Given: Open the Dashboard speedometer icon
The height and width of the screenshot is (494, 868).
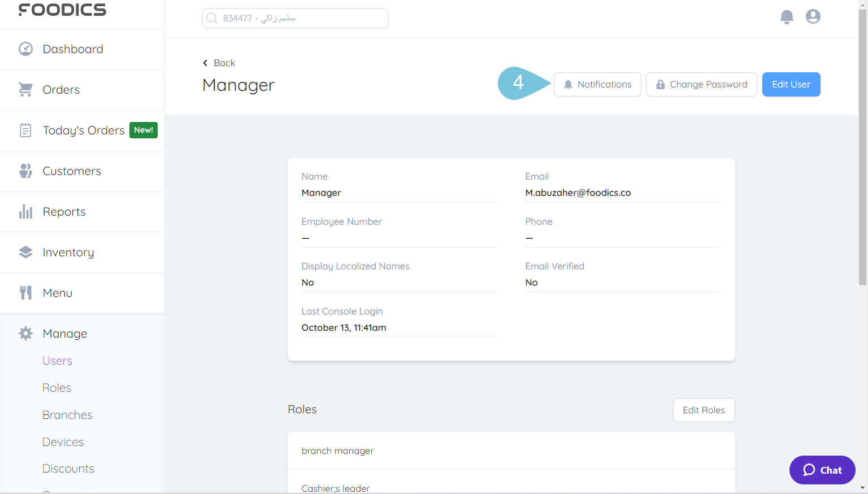Looking at the screenshot, I should [25, 49].
